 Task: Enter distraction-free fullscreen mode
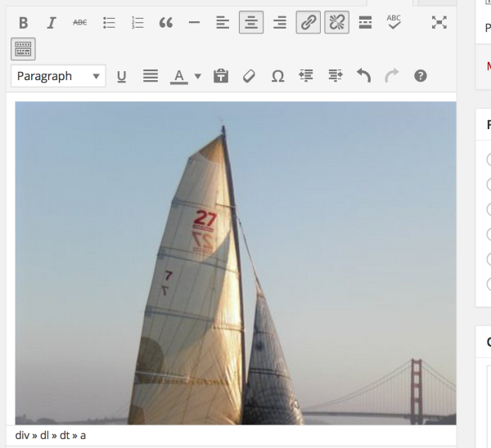[439, 23]
